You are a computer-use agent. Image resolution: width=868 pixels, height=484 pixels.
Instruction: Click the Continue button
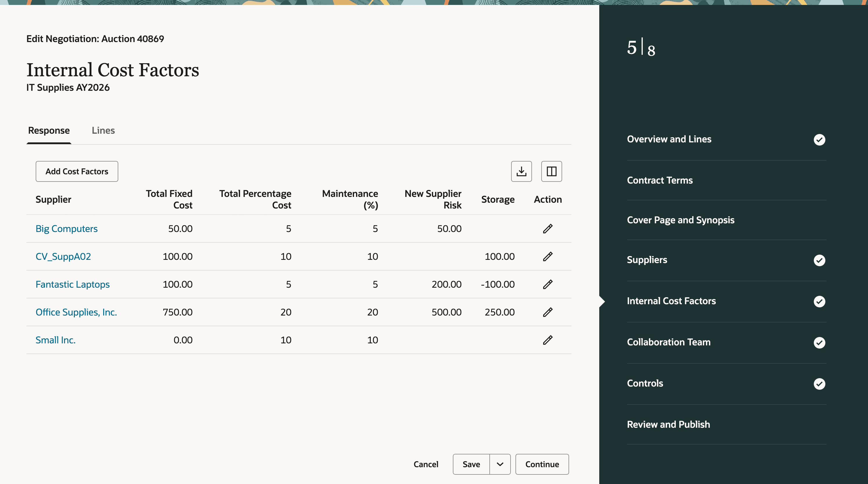tap(542, 464)
